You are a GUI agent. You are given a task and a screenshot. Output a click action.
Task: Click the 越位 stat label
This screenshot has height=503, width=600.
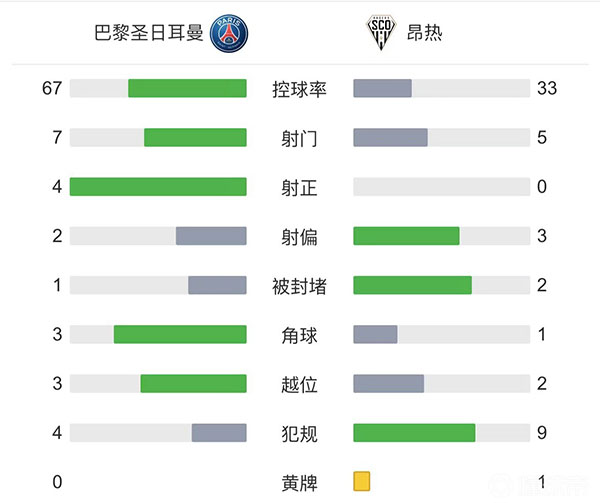299,384
